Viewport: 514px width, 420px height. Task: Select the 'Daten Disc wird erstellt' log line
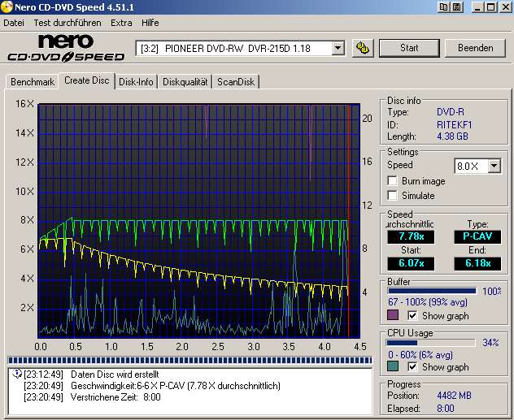click(114, 375)
